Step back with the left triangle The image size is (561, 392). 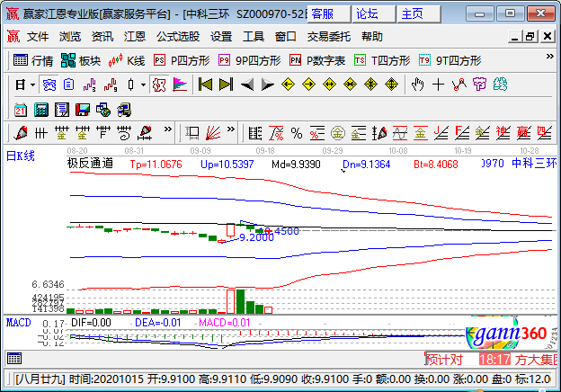pos(247,85)
